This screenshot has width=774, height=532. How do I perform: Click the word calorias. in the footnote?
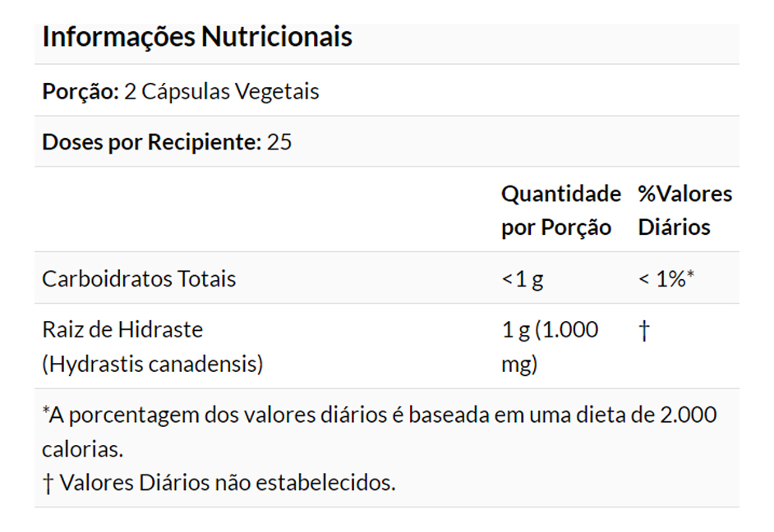pyautogui.click(x=82, y=449)
